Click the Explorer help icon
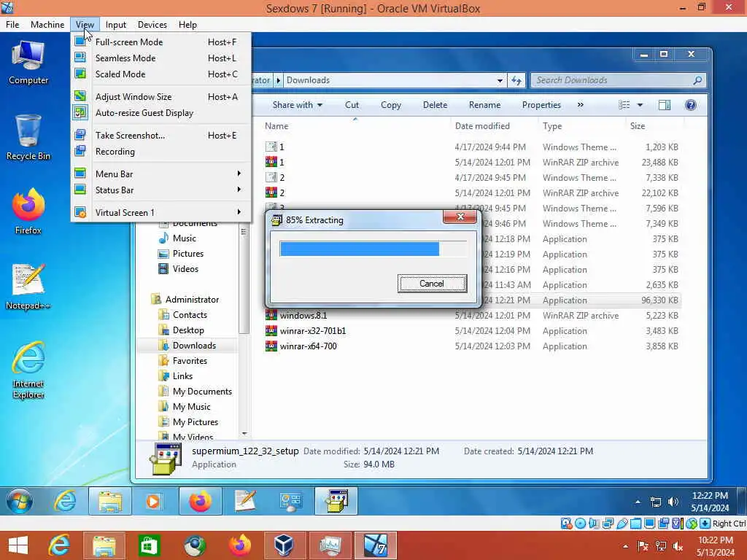The width and height of the screenshot is (747, 560). click(x=690, y=105)
